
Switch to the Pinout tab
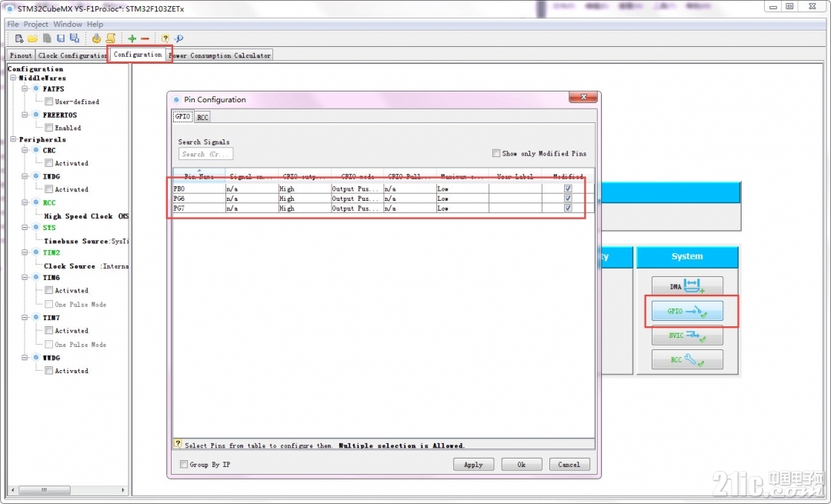tap(21, 55)
